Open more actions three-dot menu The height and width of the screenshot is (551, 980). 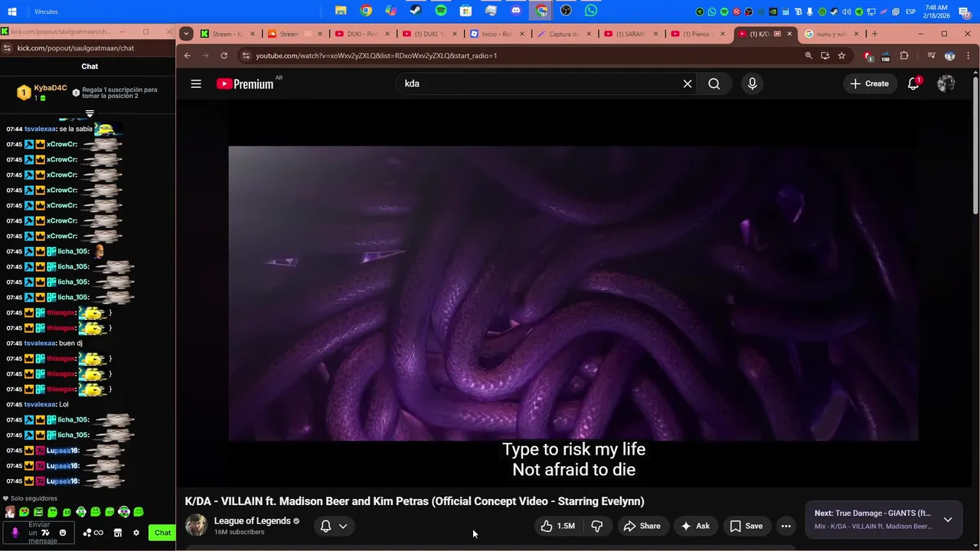tap(786, 526)
